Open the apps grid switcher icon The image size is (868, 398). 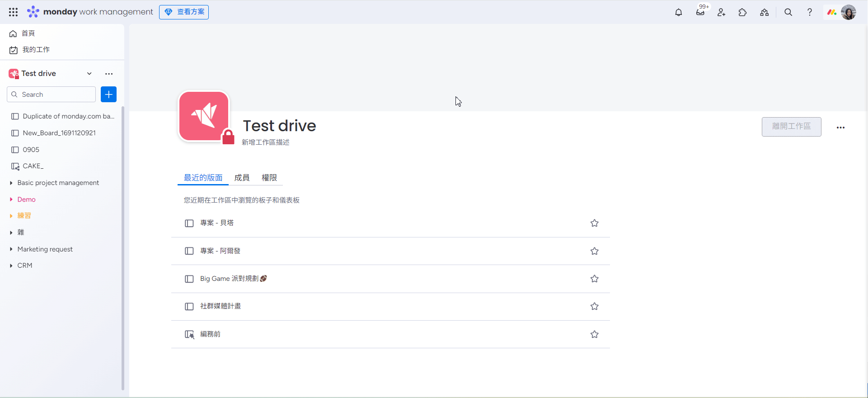coord(13,12)
